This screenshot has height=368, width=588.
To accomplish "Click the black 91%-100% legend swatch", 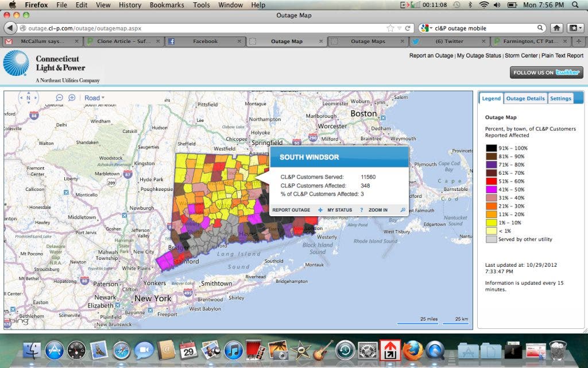I will pyautogui.click(x=490, y=148).
